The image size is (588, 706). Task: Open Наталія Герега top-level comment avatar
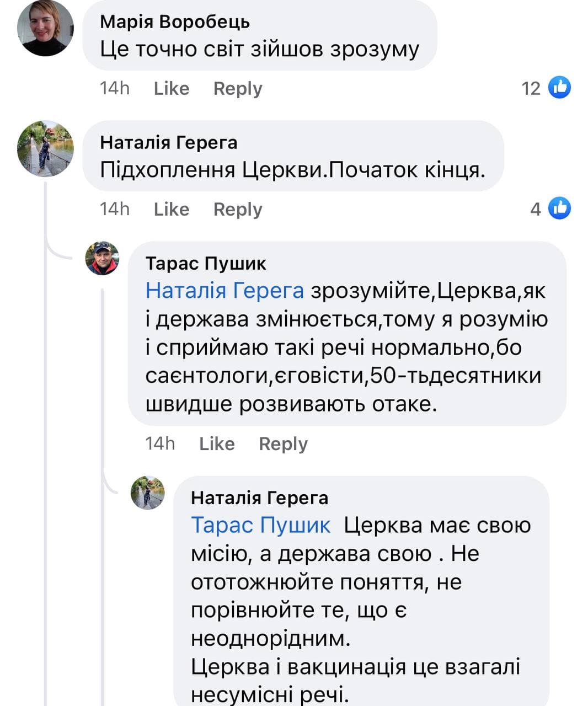45,148
